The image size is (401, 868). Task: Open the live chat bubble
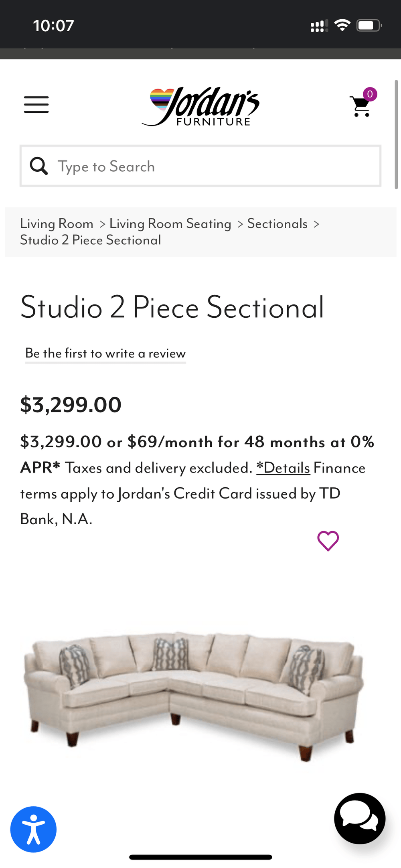click(360, 818)
